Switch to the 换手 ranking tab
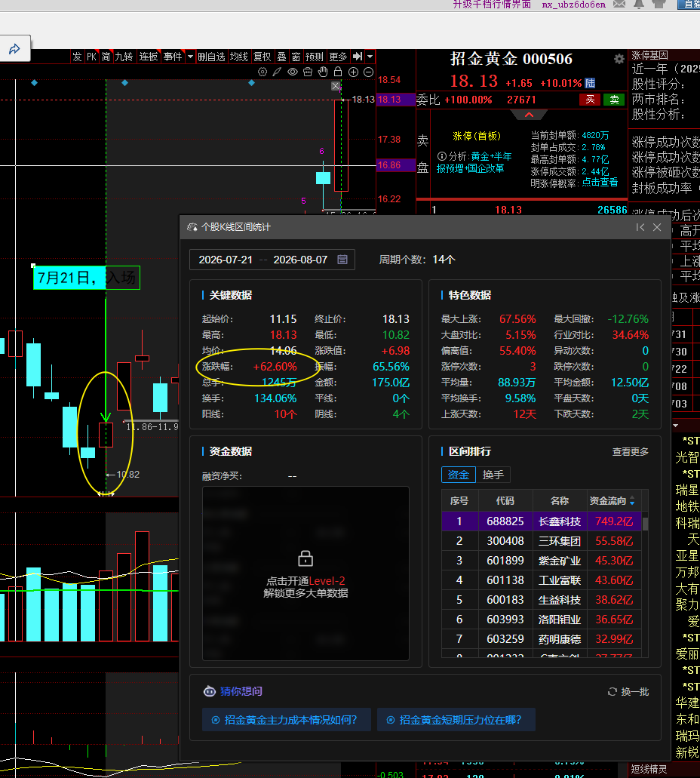The image size is (700, 778). pyautogui.click(x=493, y=475)
